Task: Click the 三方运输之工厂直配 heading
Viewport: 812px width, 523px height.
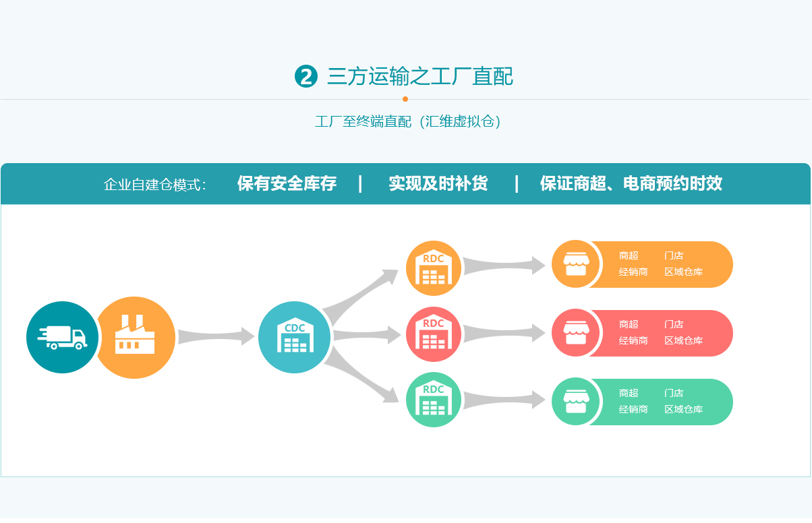Action: [x=419, y=77]
